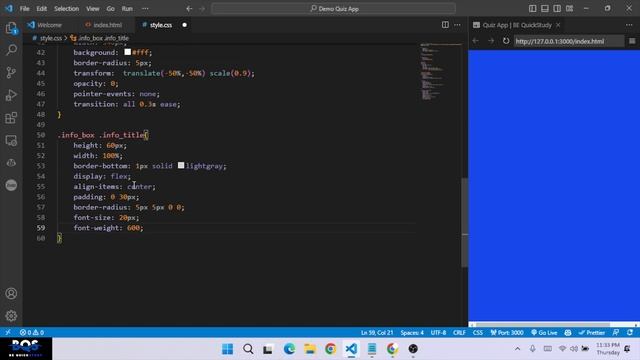This screenshot has width=640, height=360.
Task: Open the preview browser hamburger menu
Action: 632,41
